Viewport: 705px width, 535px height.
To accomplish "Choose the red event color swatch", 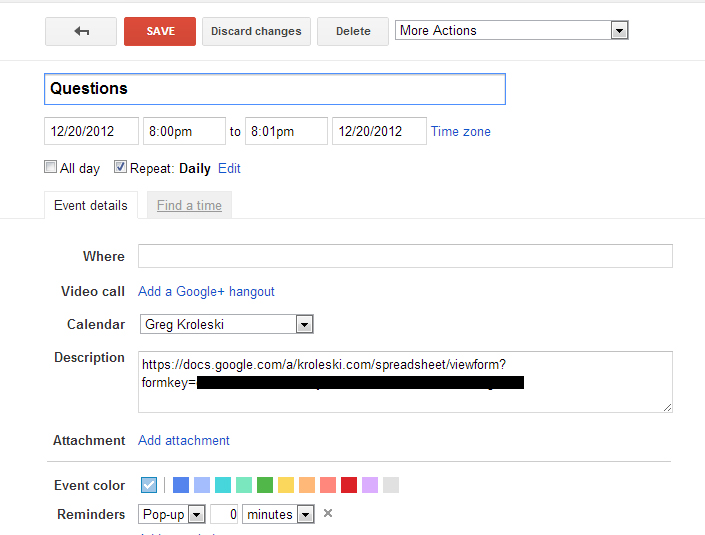I will pos(349,485).
